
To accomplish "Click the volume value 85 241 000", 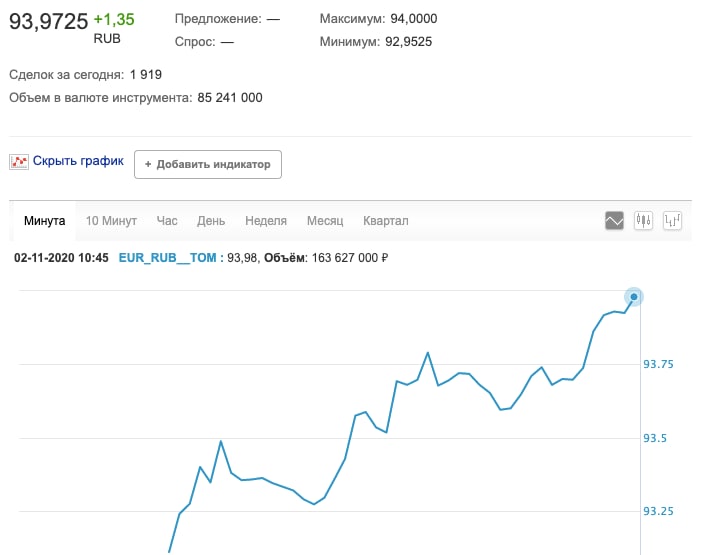I will [230, 98].
